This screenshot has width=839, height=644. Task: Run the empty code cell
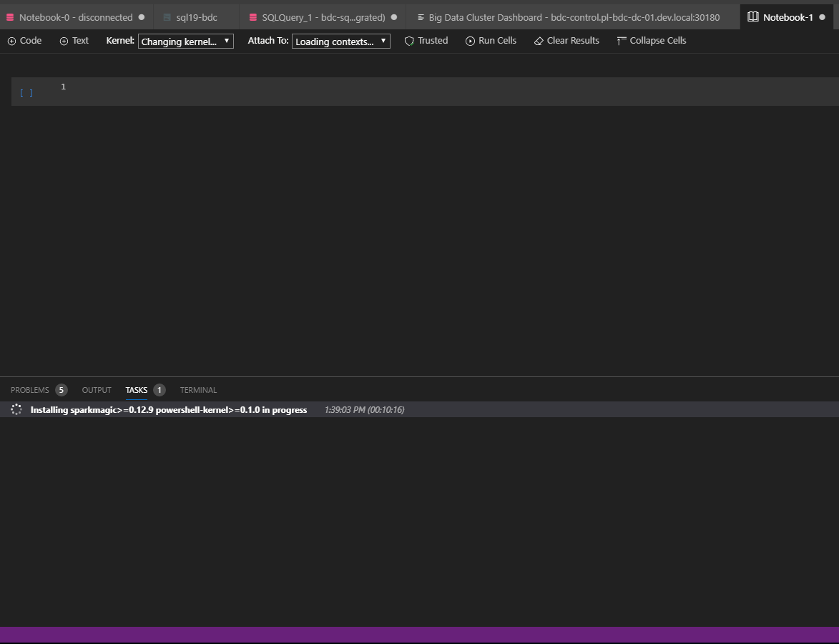click(x=26, y=92)
